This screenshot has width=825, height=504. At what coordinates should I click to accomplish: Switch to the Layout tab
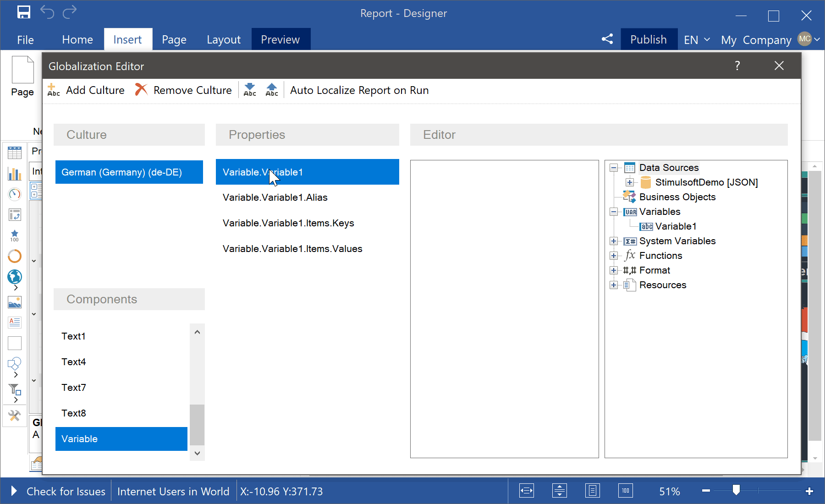tap(224, 40)
